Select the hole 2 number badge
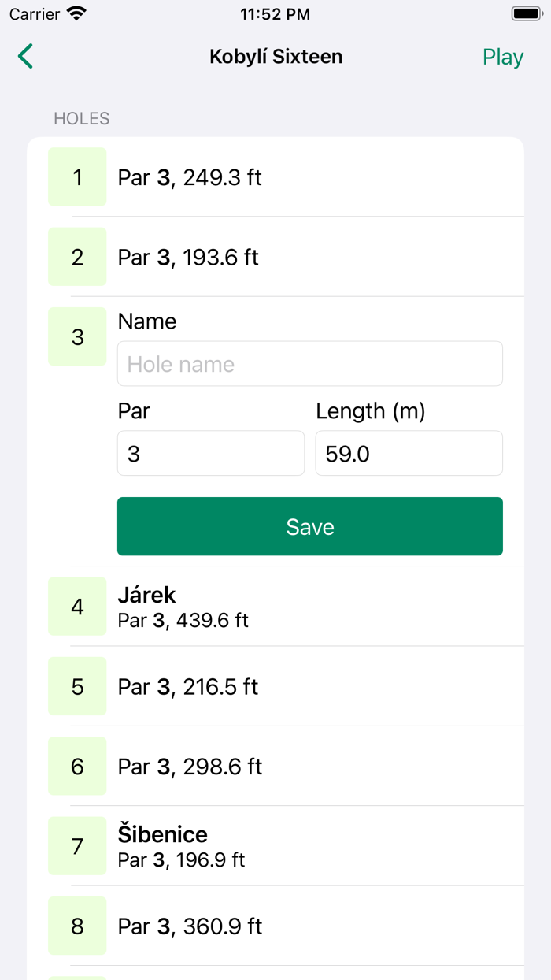 77,257
